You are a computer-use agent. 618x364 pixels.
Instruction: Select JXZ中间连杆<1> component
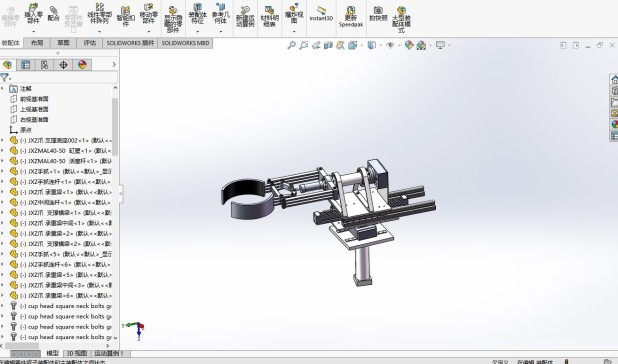click(61, 202)
